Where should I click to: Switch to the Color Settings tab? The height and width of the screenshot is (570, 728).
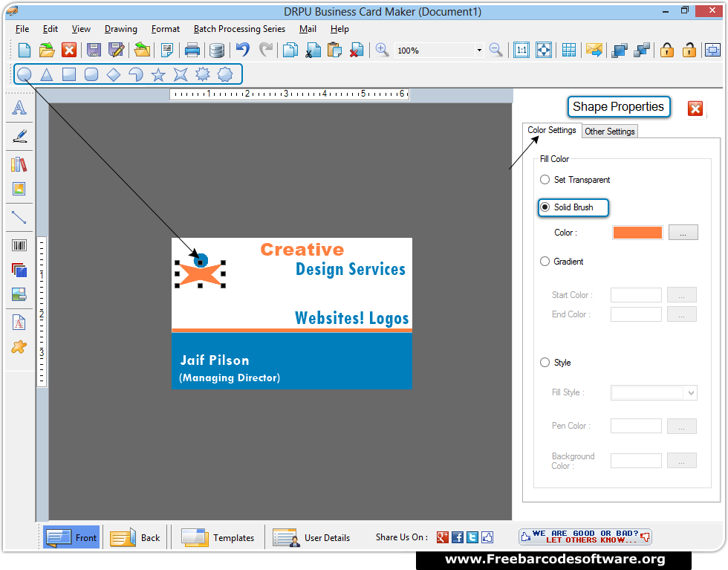551,130
